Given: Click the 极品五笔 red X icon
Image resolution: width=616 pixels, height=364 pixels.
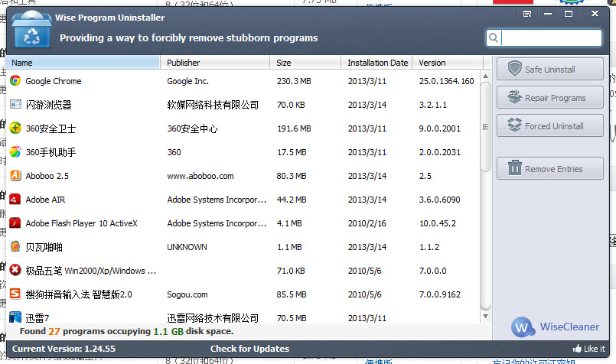Looking at the screenshot, I should 15,270.
